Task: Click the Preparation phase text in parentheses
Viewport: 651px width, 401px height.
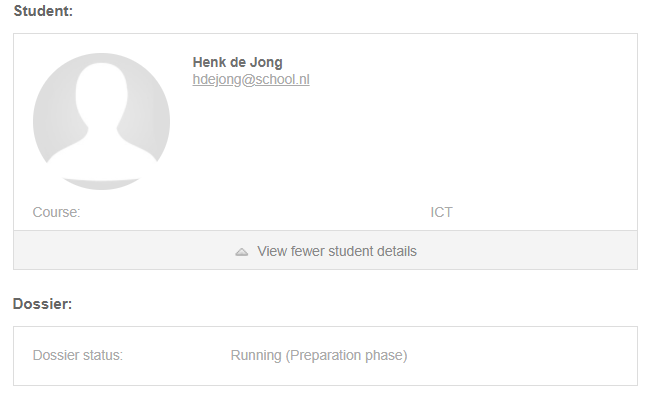Action: tap(346, 355)
